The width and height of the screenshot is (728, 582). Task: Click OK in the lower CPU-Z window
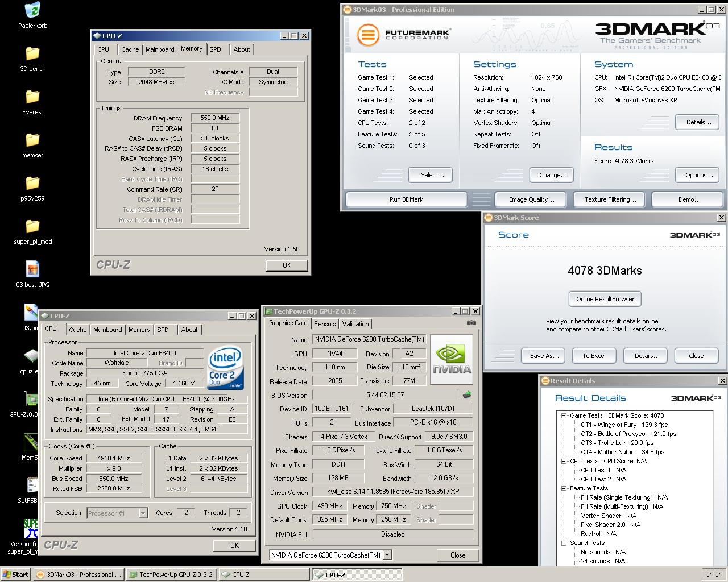pos(234,545)
